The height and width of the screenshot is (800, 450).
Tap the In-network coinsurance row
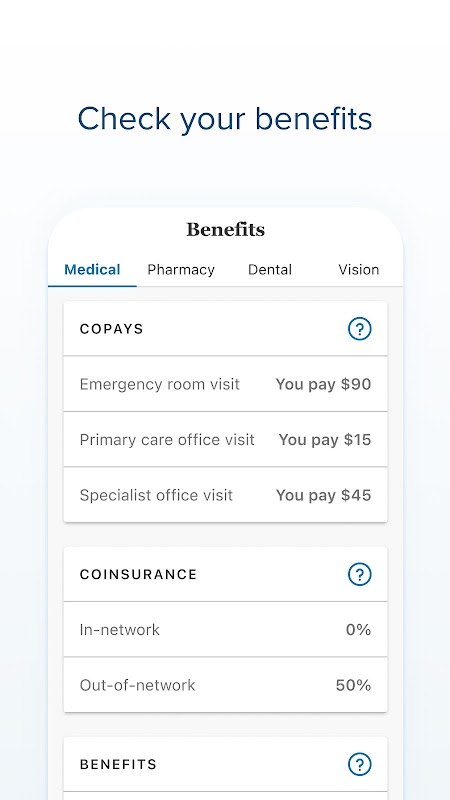(x=226, y=630)
